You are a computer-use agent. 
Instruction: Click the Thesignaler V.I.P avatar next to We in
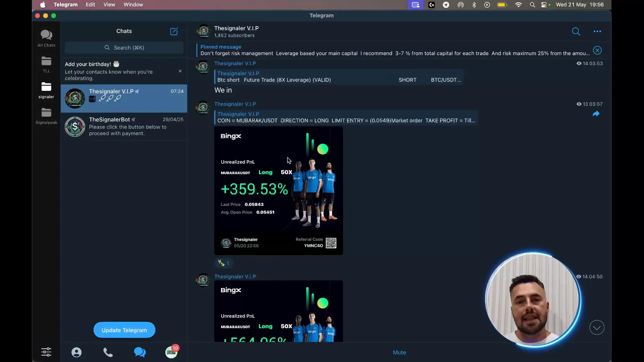[x=203, y=67]
